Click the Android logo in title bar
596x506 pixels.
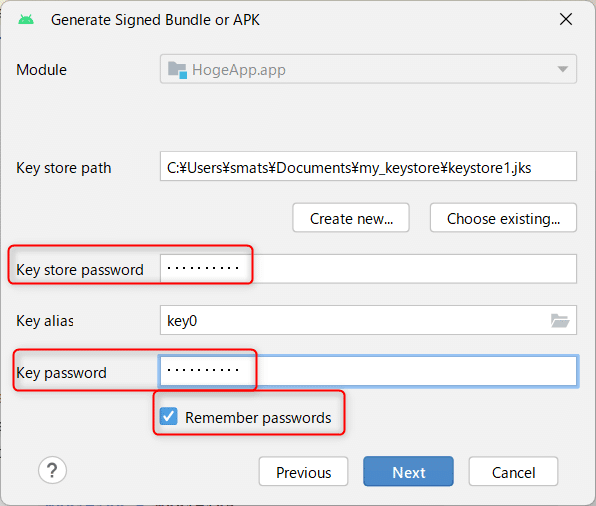tap(26, 20)
